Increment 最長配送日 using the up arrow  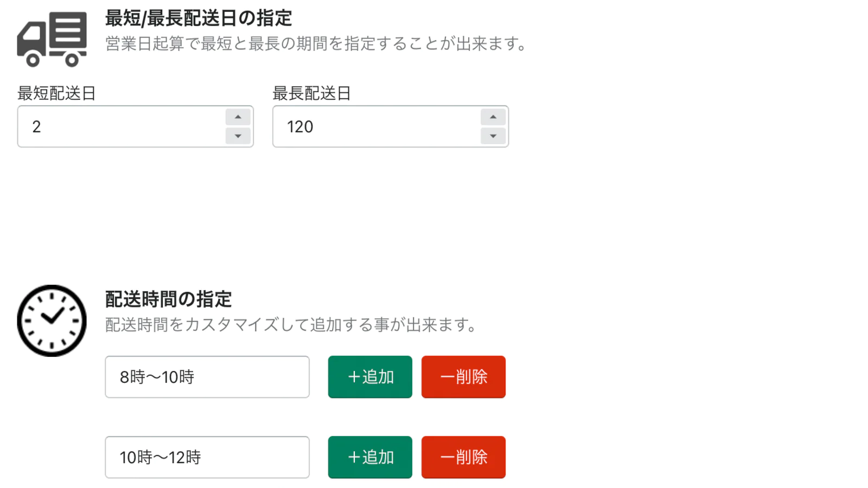493,117
